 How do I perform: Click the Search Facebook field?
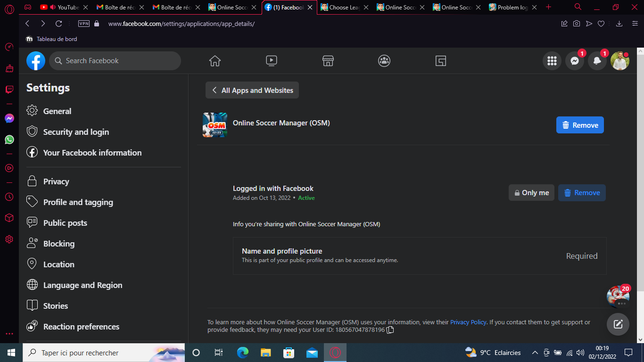tap(115, 61)
